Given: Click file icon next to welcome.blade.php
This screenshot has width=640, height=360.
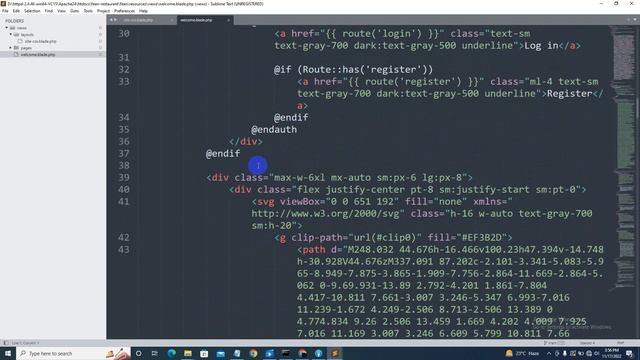Looking at the screenshot, I should (x=16, y=54).
